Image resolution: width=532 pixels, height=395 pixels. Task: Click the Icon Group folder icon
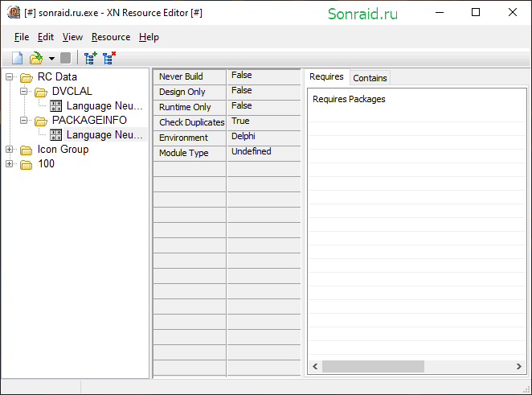pos(27,150)
